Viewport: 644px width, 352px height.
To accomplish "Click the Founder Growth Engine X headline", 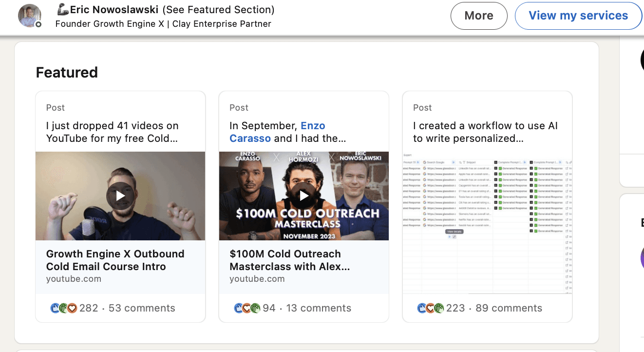I will 163,24.
